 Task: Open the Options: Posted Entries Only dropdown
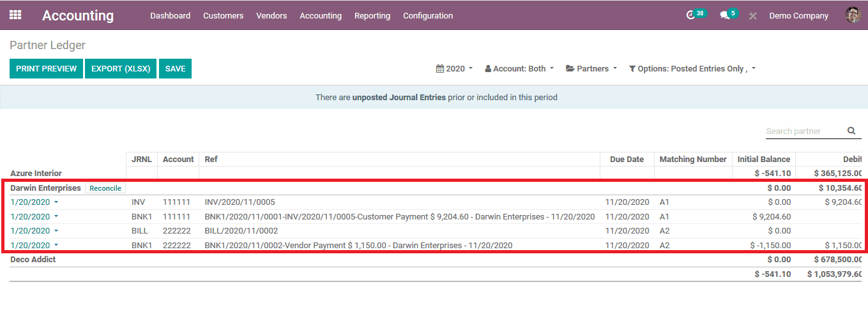(692, 68)
